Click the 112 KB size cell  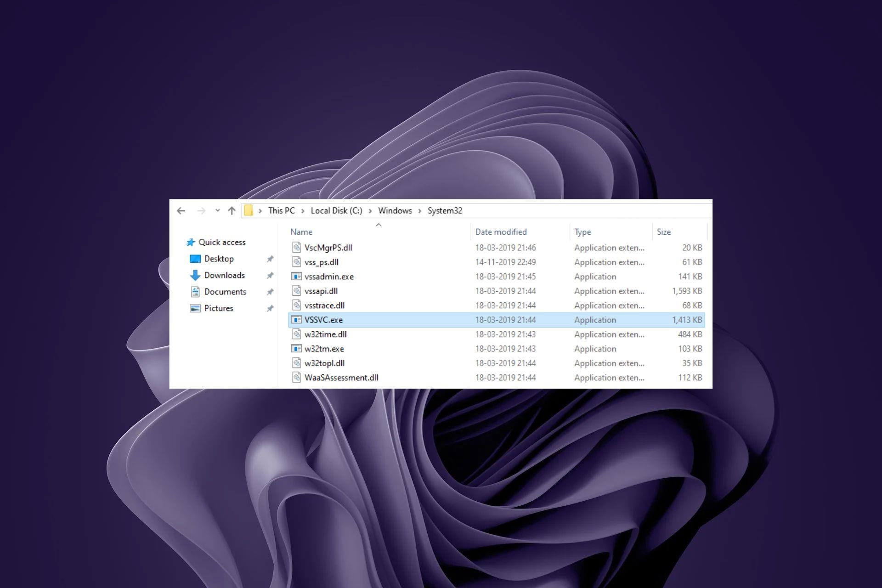[x=690, y=378]
